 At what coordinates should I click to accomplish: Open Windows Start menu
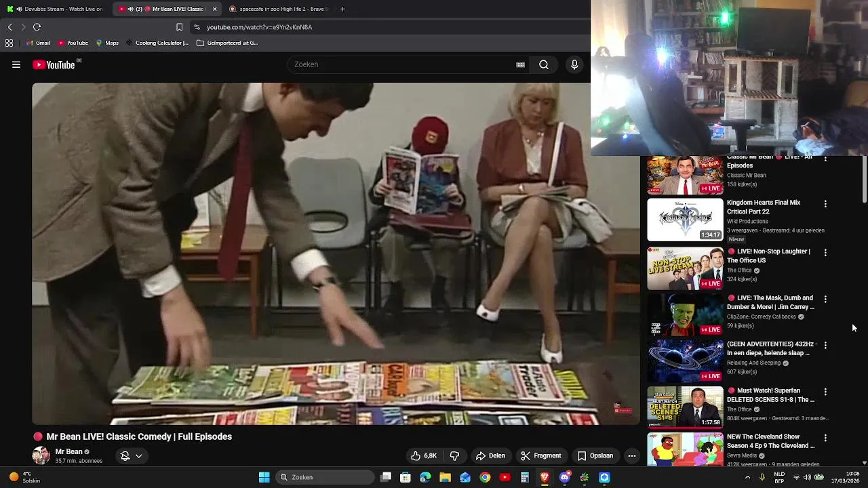click(x=264, y=477)
